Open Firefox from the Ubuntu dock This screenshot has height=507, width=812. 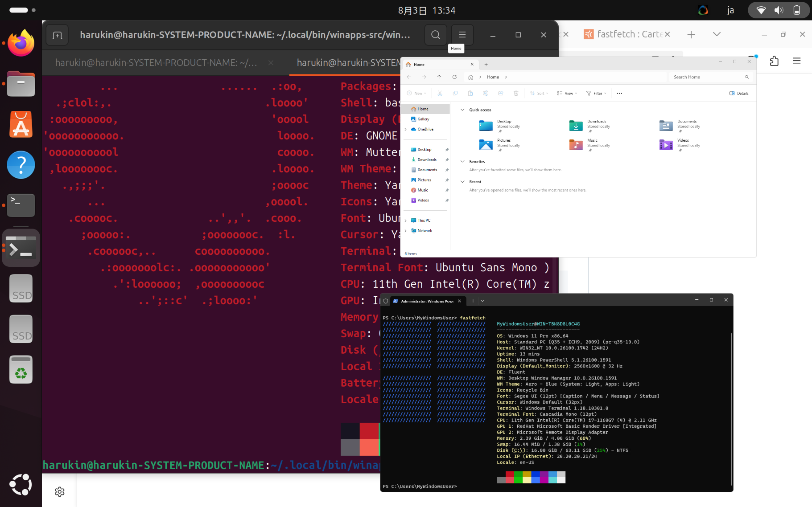tap(21, 43)
